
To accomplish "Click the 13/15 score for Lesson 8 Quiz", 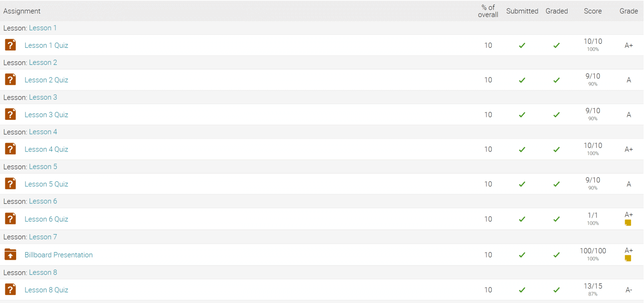I will click(x=593, y=286).
